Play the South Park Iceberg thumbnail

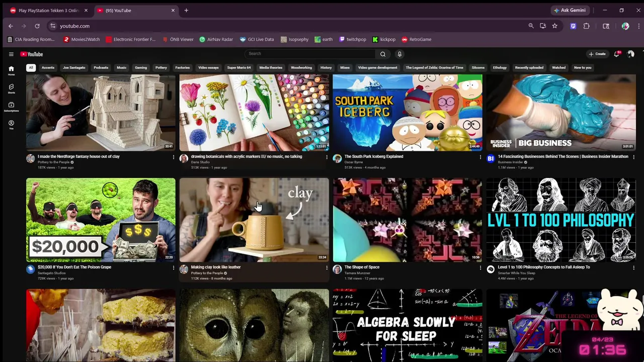[408, 112]
